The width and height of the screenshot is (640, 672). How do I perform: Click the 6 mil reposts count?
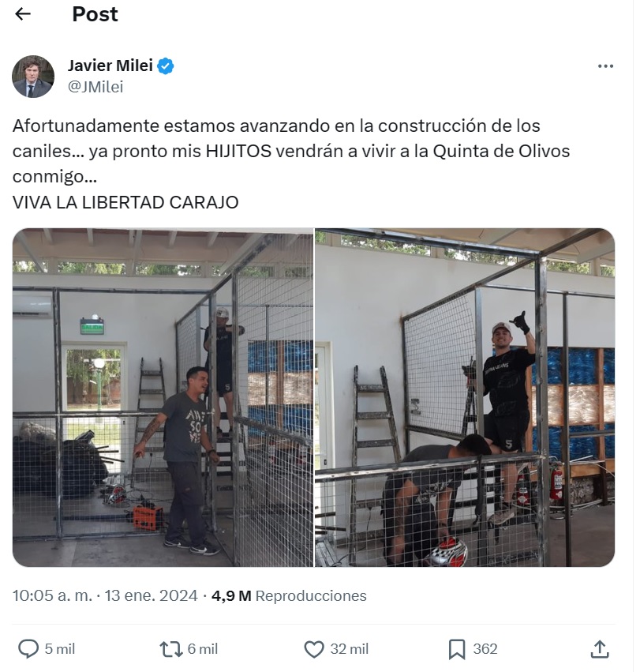click(x=203, y=649)
